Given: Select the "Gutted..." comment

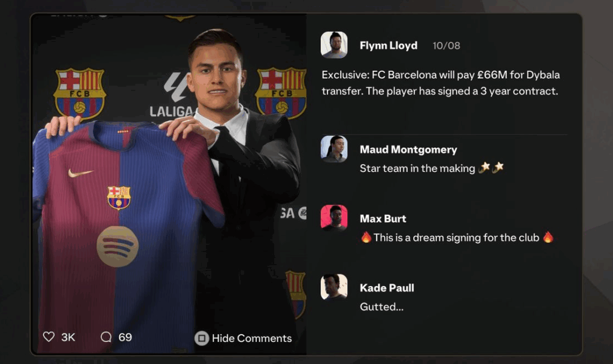Looking at the screenshot, I should click(x=381, y=307).
